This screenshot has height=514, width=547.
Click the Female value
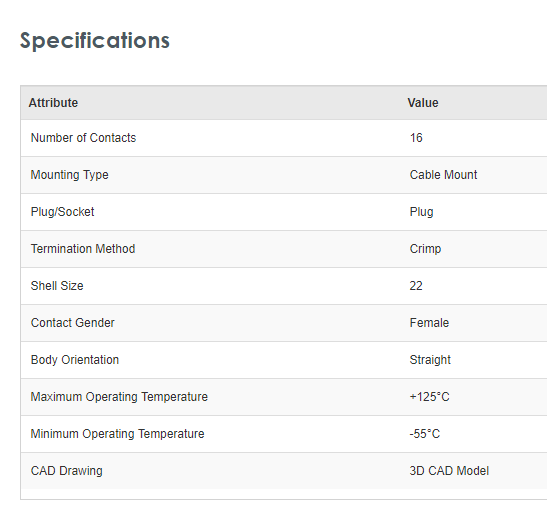click(429, 323)
